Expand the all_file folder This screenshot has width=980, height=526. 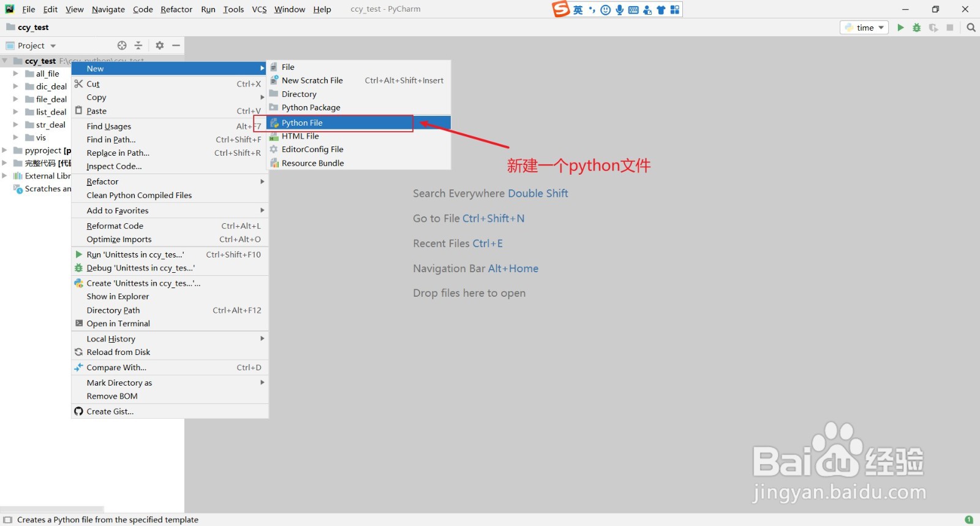pos(16,74)
